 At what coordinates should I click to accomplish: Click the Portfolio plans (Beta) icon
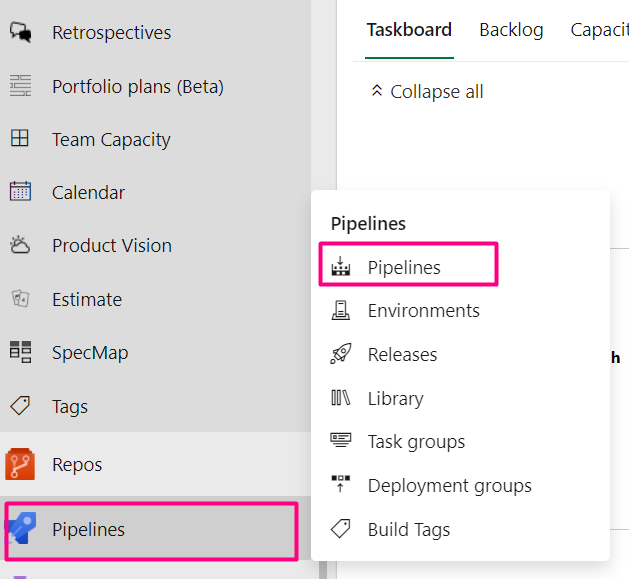20,86
